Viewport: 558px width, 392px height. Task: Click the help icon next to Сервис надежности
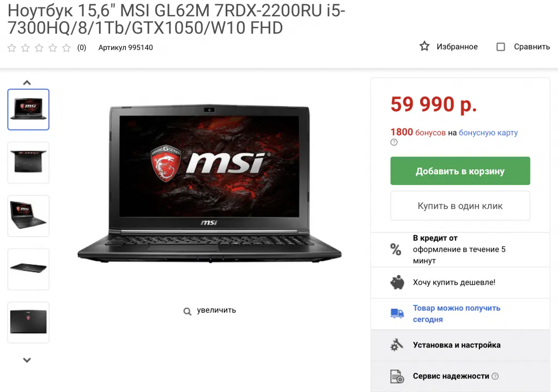[x=495, y=376]
